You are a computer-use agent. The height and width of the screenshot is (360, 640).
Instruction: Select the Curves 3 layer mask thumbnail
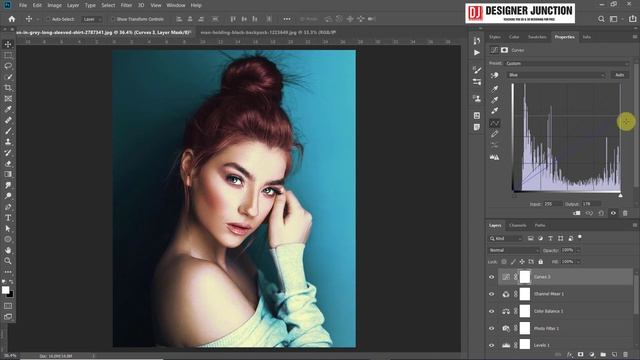[x=525, y=277]
